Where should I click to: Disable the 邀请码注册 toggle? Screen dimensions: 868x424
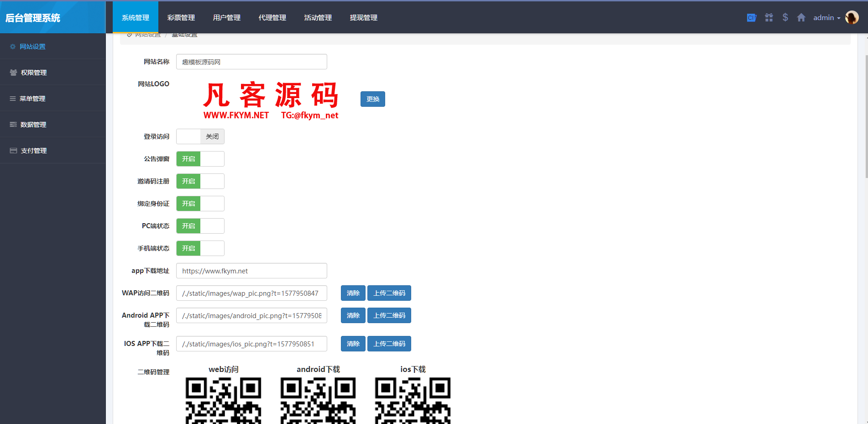point(200,181)
